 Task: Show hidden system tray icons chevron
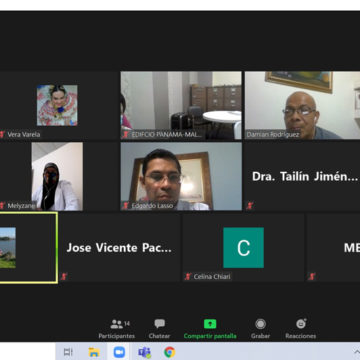[355, 352]
